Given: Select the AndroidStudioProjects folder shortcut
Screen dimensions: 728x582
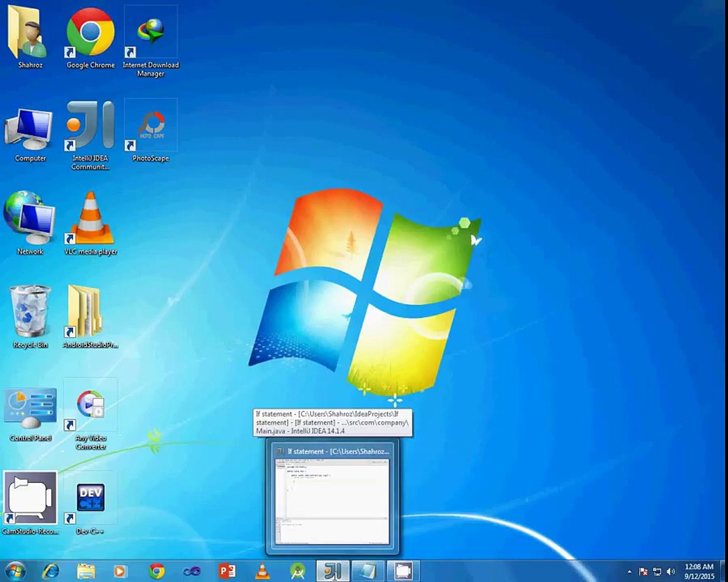Looking at the screenshot, I should [91, 317].
